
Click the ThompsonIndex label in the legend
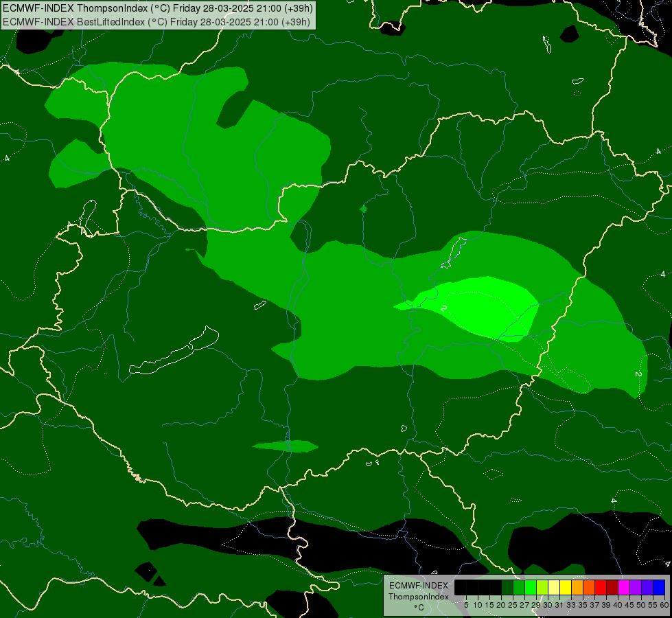[418, 597]
